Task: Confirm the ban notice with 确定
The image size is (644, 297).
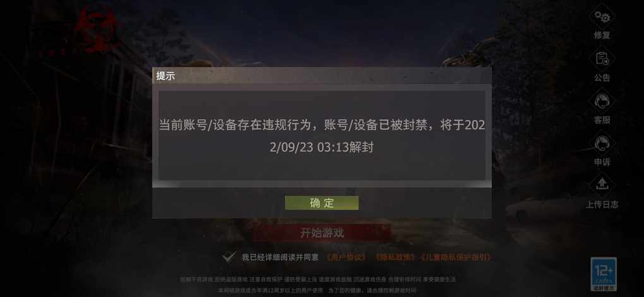Action: pos(321,203)
